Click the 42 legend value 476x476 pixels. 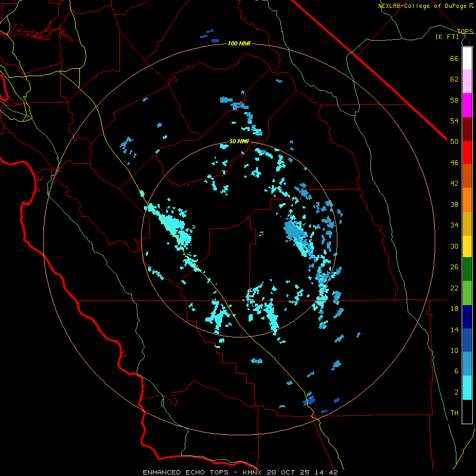[x=454, y=184]
